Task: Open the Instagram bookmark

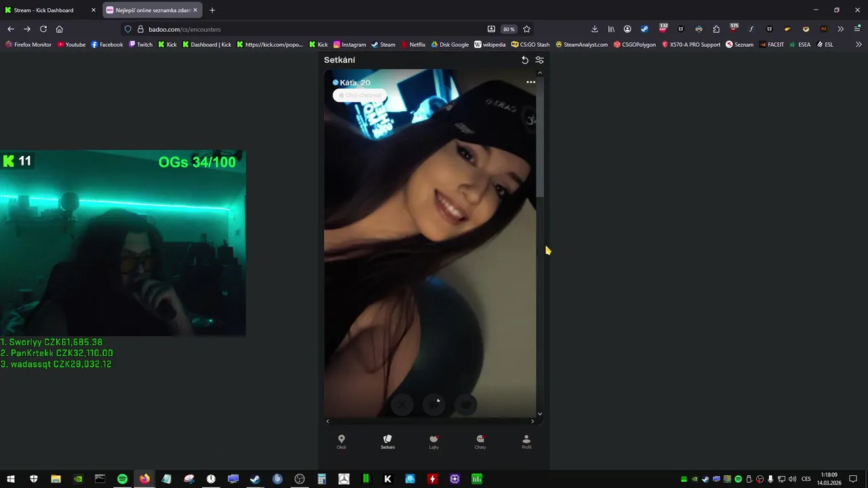Action: pyautogui.click(x=350, y=45)
